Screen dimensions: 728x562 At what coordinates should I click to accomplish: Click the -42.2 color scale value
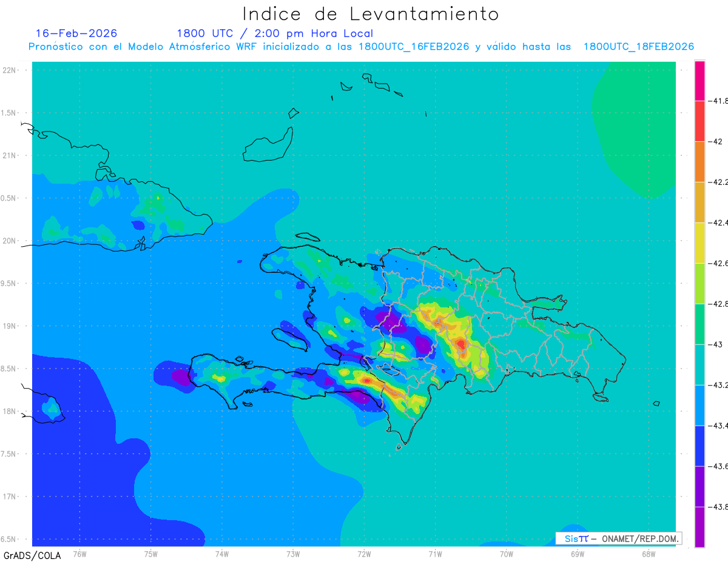[x=718, y=182]
